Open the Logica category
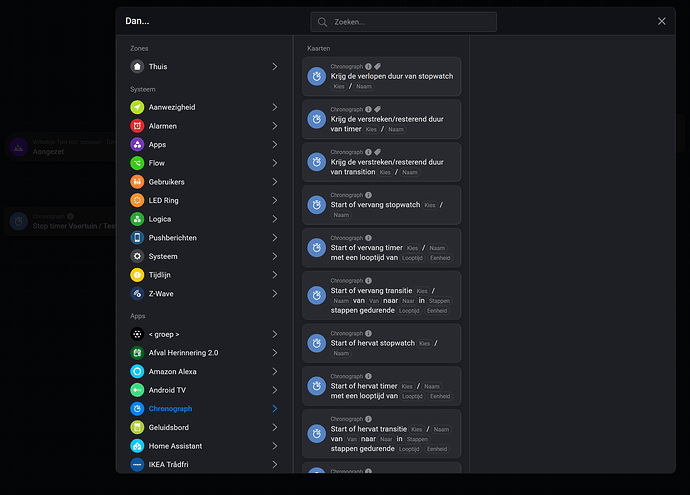 pyautogui.click(x=204, y=219)
